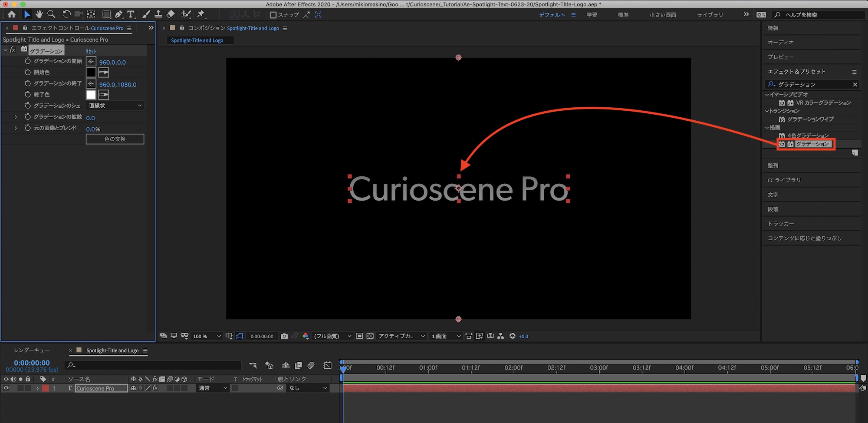Select the Eraser tool
868x423 pixels.
tap(171, 14)
